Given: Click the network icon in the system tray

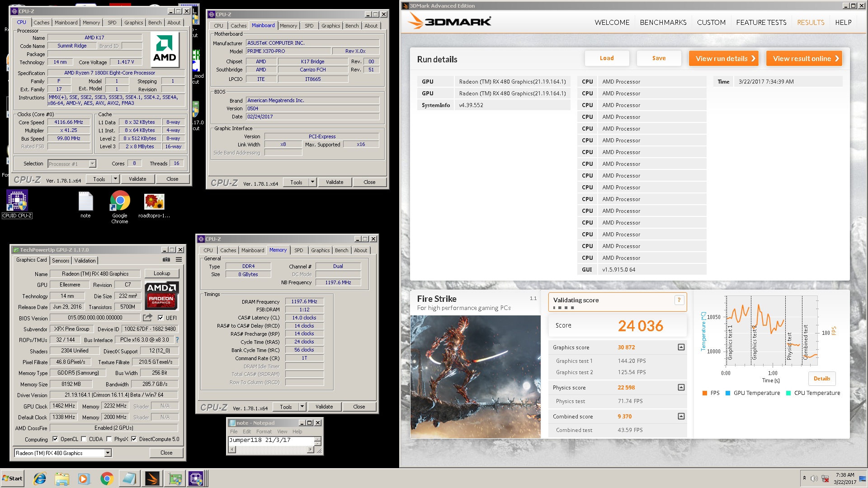Looking at the screenshot, I should (825, 479).
